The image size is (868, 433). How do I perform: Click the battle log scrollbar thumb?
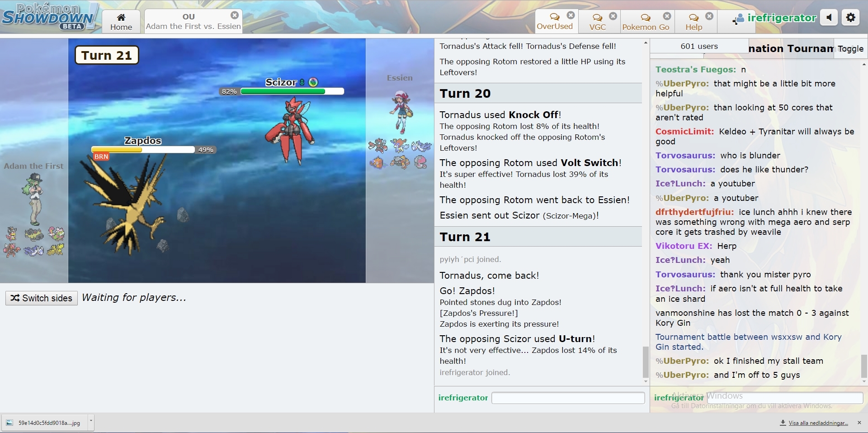click(646, 362)
